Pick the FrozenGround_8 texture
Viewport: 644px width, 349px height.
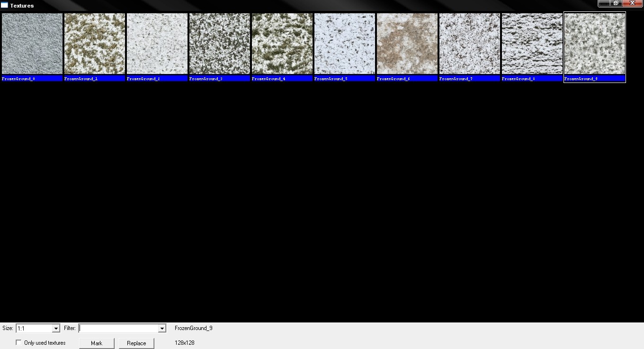click(x=532, y=44)
